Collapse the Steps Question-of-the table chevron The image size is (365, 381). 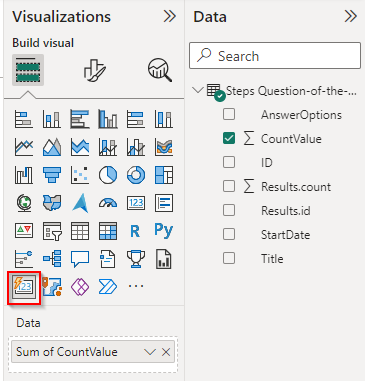pos(198,90)
